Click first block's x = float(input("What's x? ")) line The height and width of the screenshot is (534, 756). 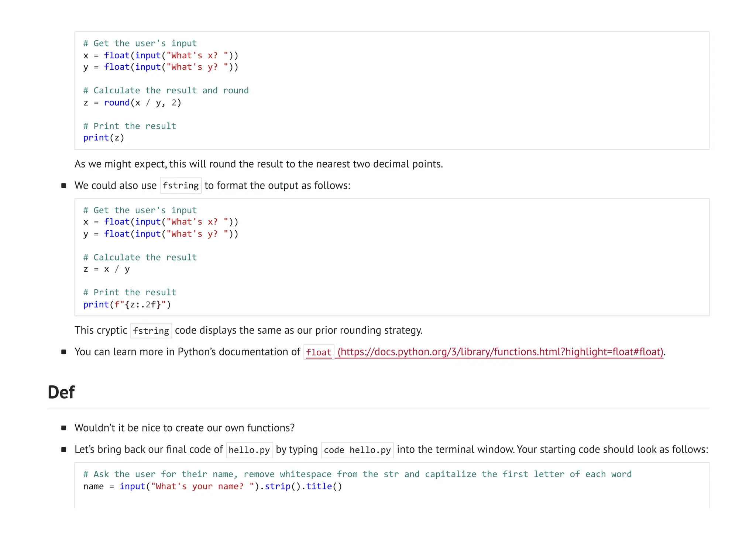[x=161, y=55]
